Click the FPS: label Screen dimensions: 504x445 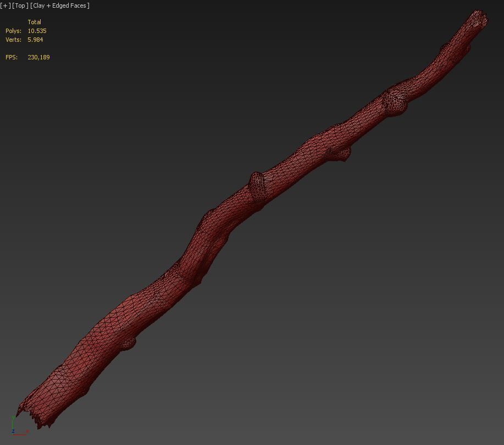click(x=12, y=57)
